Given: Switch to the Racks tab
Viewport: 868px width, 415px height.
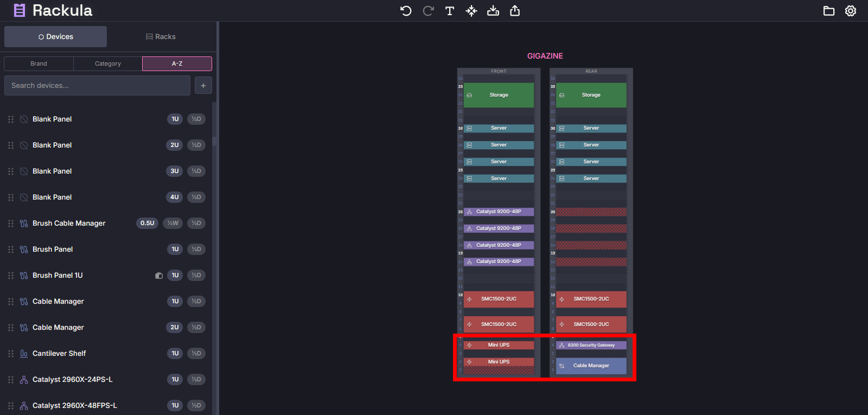Looking at the screenshot, I should tap(161, 37).
